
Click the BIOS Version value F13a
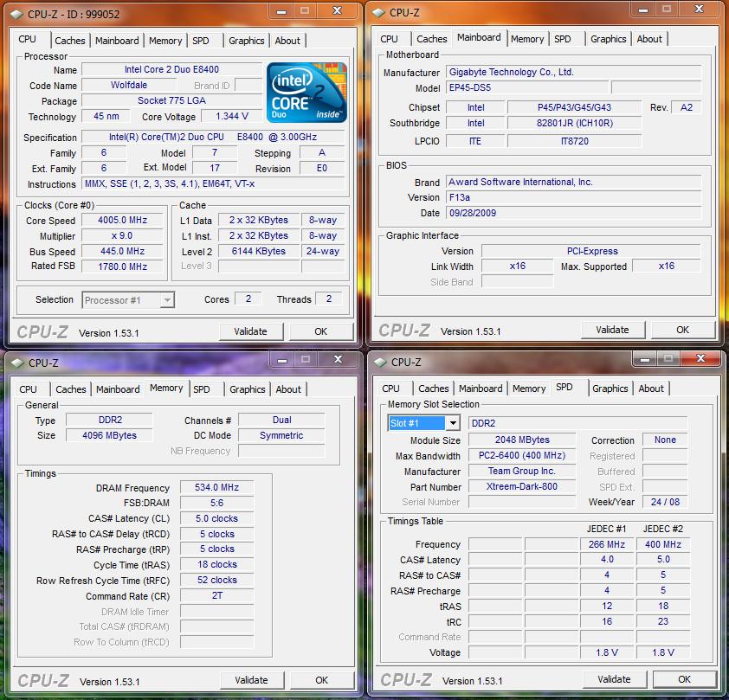[574, 197]
